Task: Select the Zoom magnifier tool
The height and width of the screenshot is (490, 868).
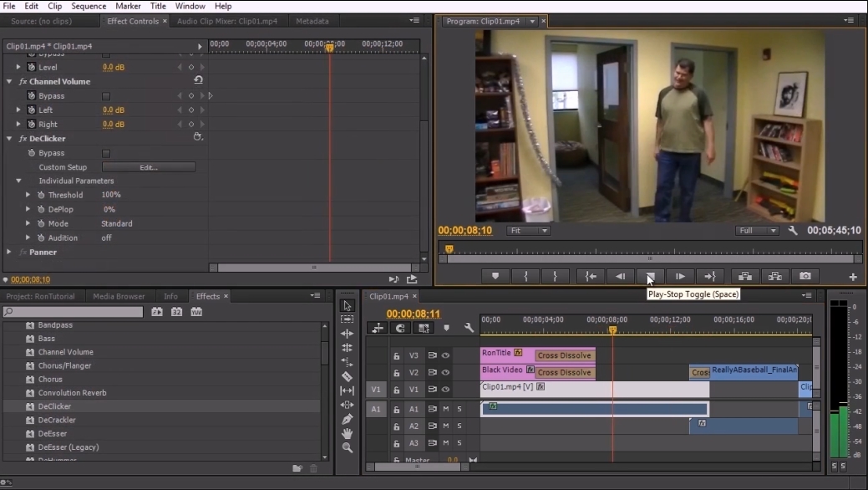Action: 347,447
